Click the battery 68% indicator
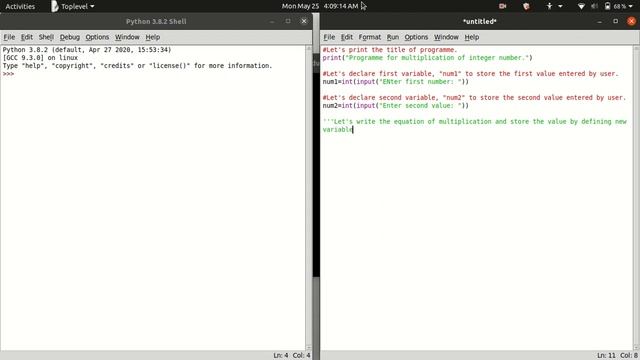This screenshot has width=640, height=360. [616, 6]
